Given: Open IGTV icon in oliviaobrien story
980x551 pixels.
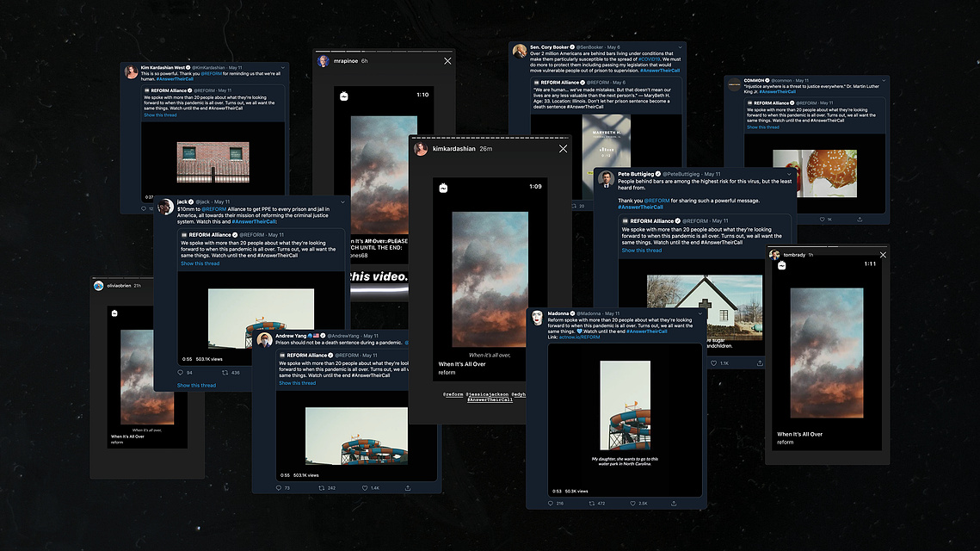Looking at the screenshot, I should pos(114,313).
